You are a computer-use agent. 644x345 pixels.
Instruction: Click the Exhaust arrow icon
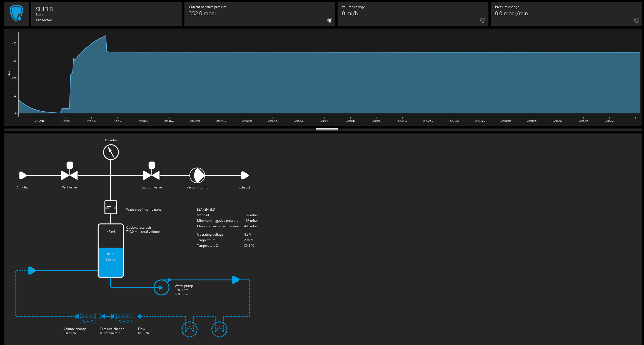click(244, 175)
